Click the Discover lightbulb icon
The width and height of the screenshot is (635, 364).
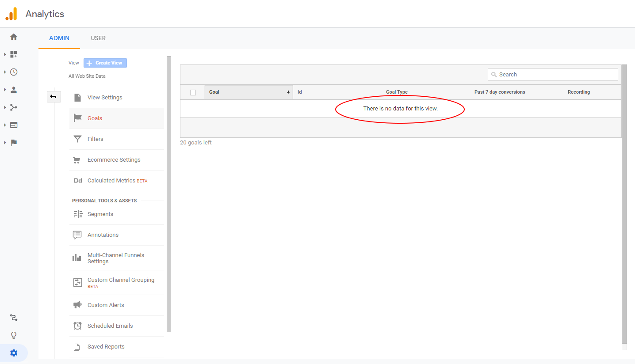coord(14,335)
